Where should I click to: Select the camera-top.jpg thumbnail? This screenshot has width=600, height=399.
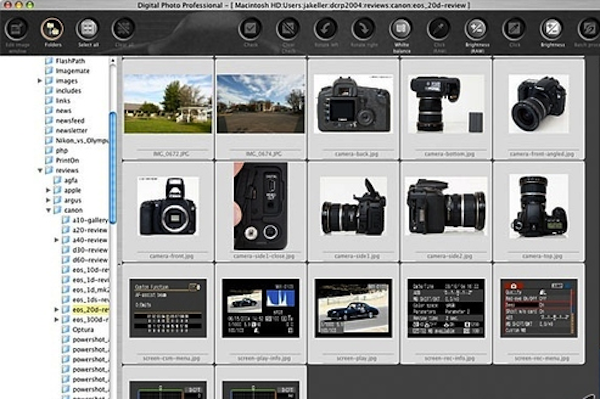(539, 206)
